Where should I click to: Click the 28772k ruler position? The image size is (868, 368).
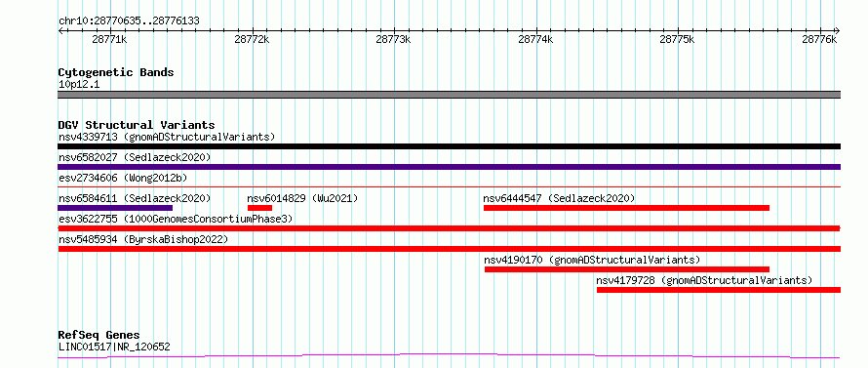point(253,40)
